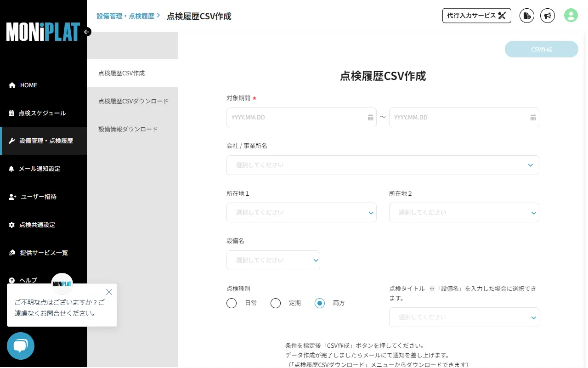Select the 日常 inspection type radio button
588x368 pixels.
[232, 303]
